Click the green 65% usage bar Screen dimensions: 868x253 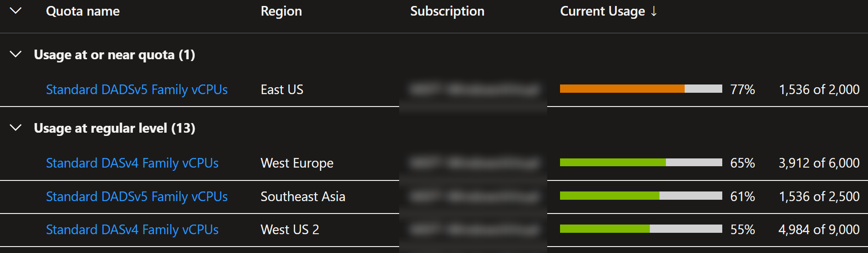pos(641,162)
